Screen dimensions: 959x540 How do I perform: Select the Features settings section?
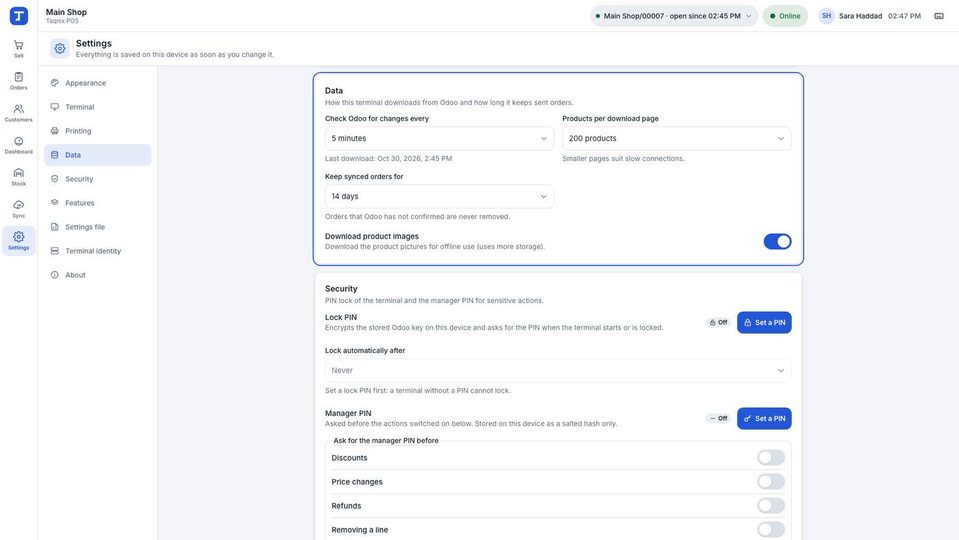[97, 202]
